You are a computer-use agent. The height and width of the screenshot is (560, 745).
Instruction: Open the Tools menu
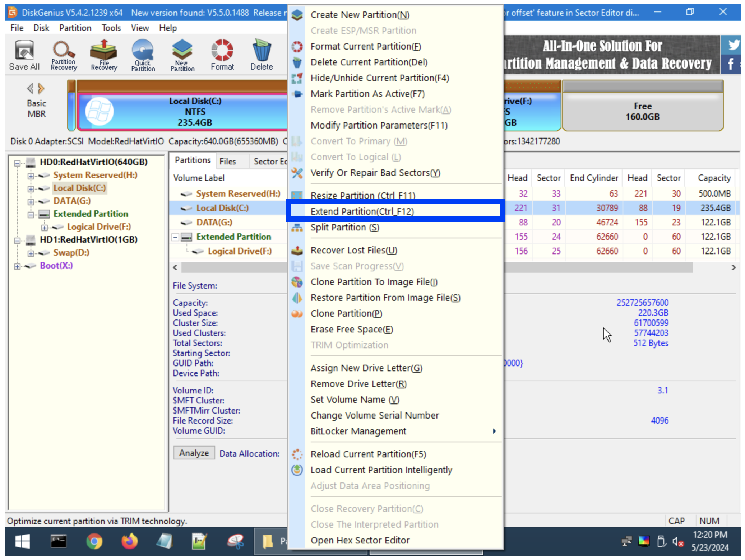111,28
